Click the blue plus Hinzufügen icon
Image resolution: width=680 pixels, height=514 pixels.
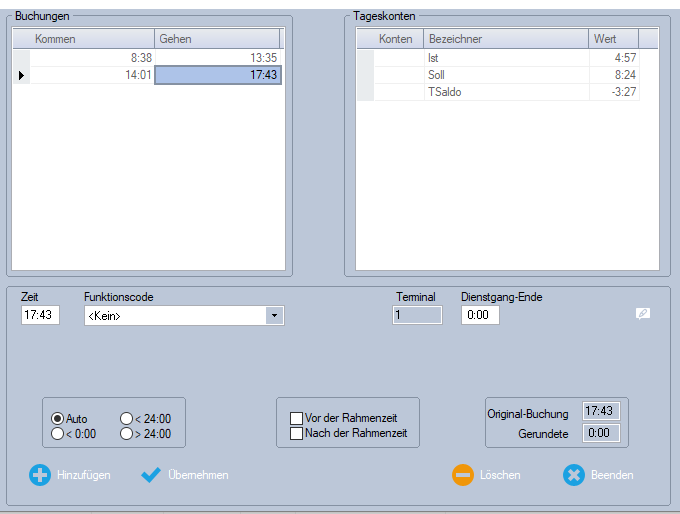40,475
